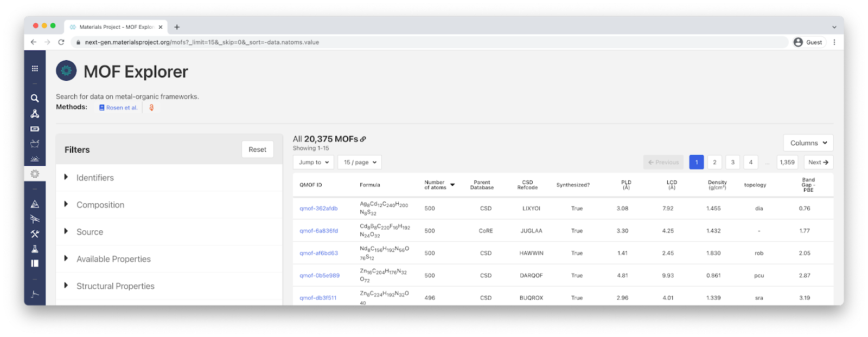This screenshot has width=868, height=337.
Task: Go to page 3
Action: pos(733,162)
